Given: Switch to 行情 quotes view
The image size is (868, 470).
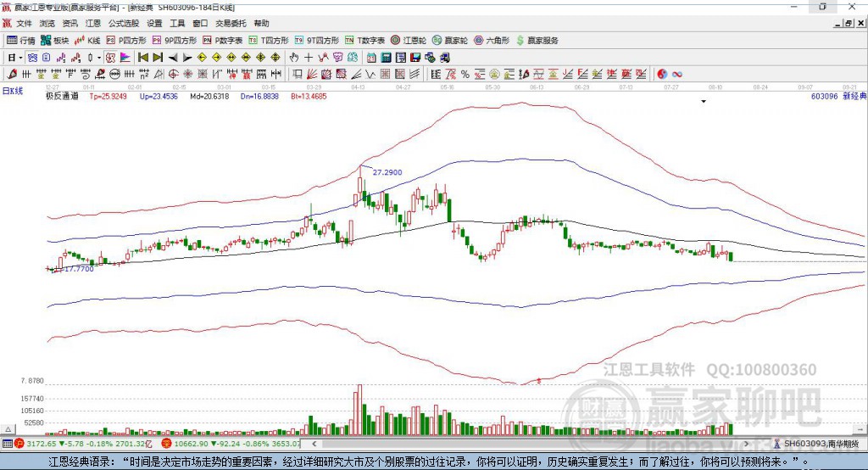Looking at the screenshot, I should coord(21,41).
